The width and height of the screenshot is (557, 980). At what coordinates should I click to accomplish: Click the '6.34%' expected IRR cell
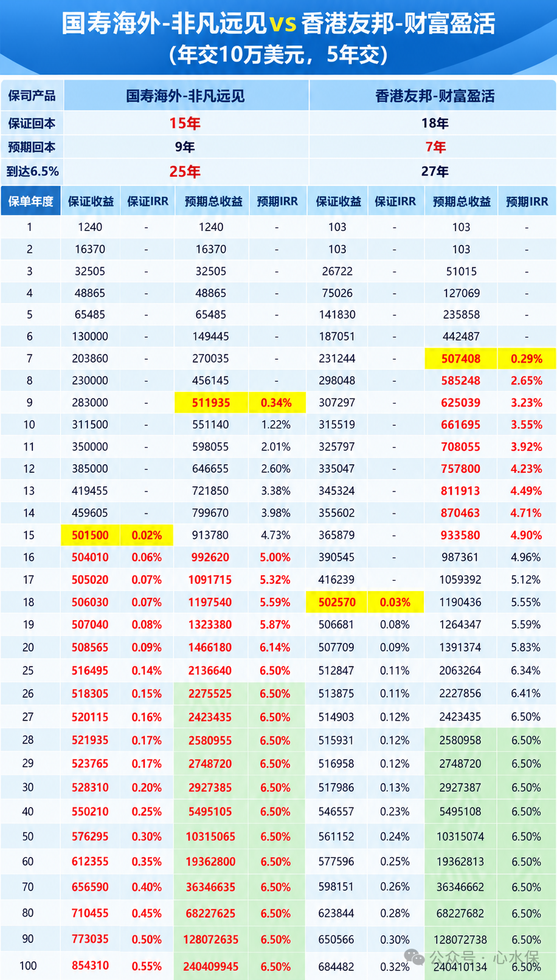tap(526, 671)
